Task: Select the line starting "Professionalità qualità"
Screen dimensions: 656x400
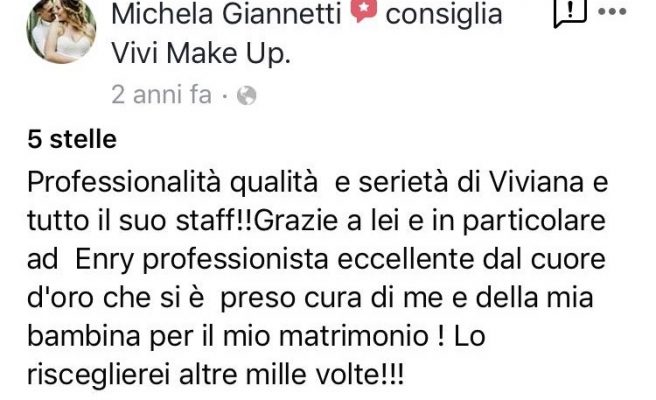Action: [x=318, y=182]
